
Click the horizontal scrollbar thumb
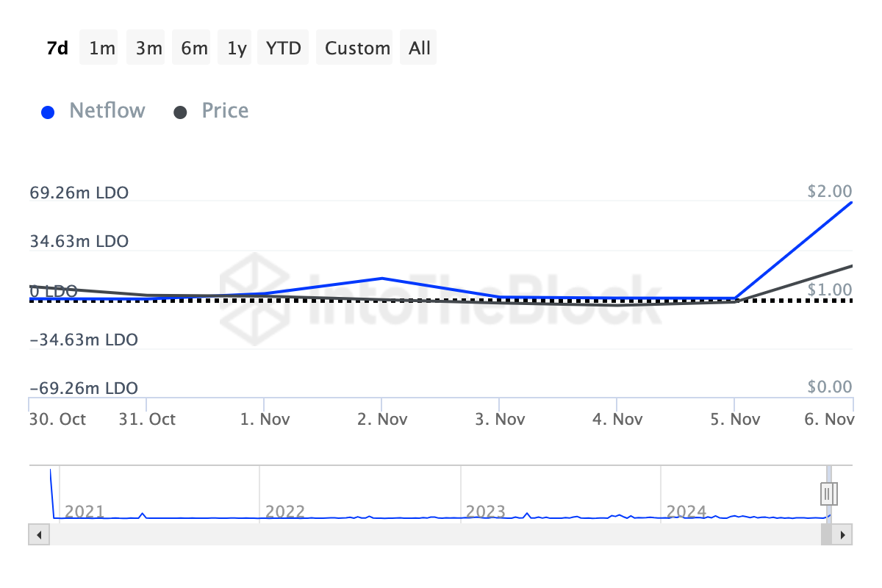coord(827,535)
